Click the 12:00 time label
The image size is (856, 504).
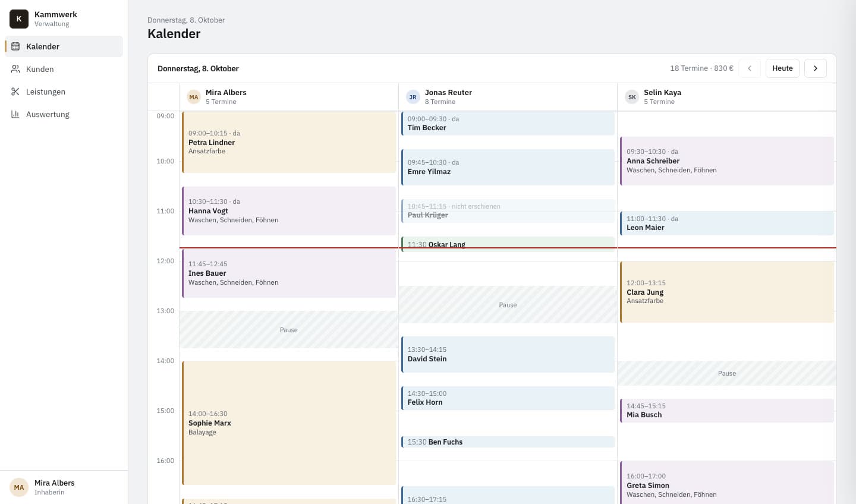(x=165, y=261)
